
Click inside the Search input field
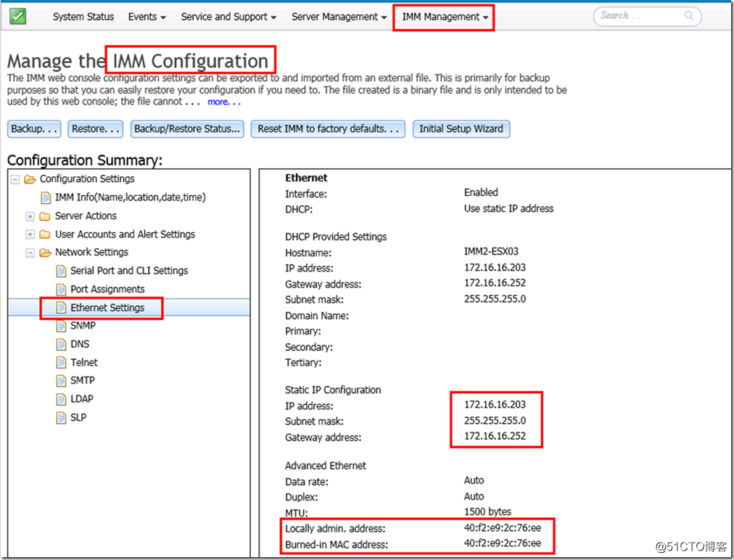tap(637, 15)
